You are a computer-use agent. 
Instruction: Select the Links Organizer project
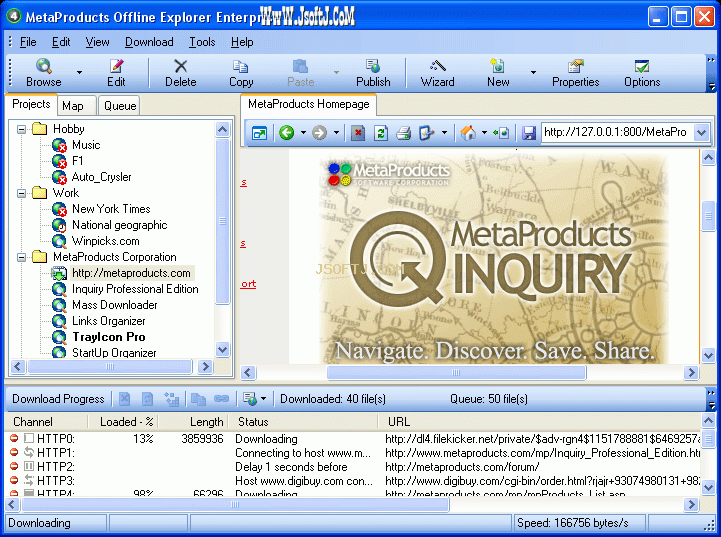coord(109,321)
